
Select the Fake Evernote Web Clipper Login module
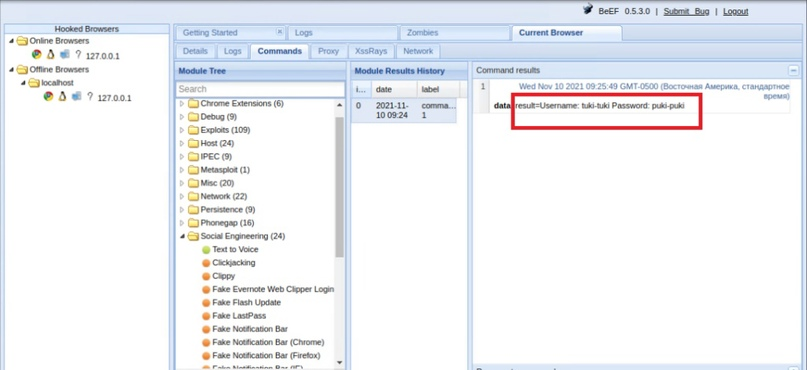tap(273, 289)
